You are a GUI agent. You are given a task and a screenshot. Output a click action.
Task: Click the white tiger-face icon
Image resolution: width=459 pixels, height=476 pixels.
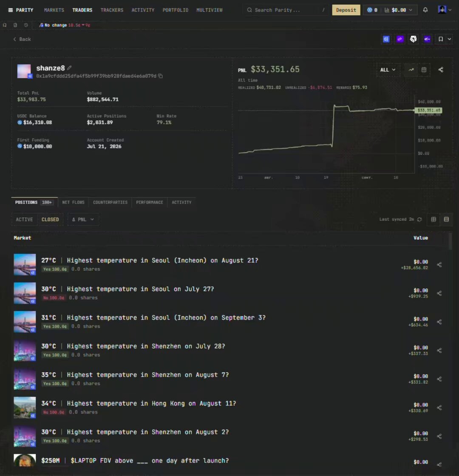[x=413, y=39]
